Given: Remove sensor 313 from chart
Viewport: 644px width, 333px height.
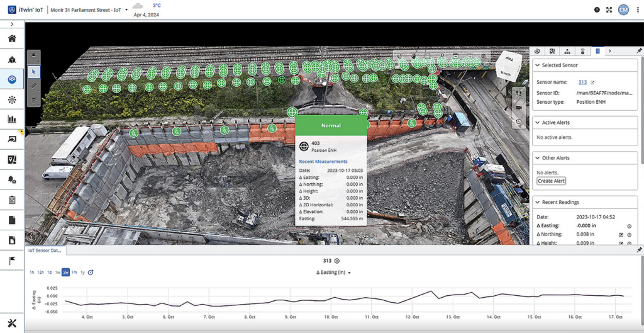Looking at the screenshot, I should (337, 261).
